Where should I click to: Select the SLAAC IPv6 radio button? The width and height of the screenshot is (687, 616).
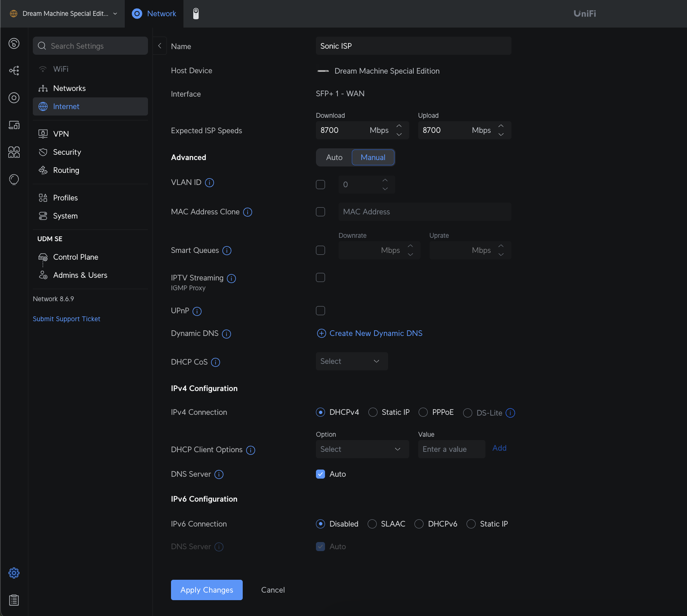point(372,524)
